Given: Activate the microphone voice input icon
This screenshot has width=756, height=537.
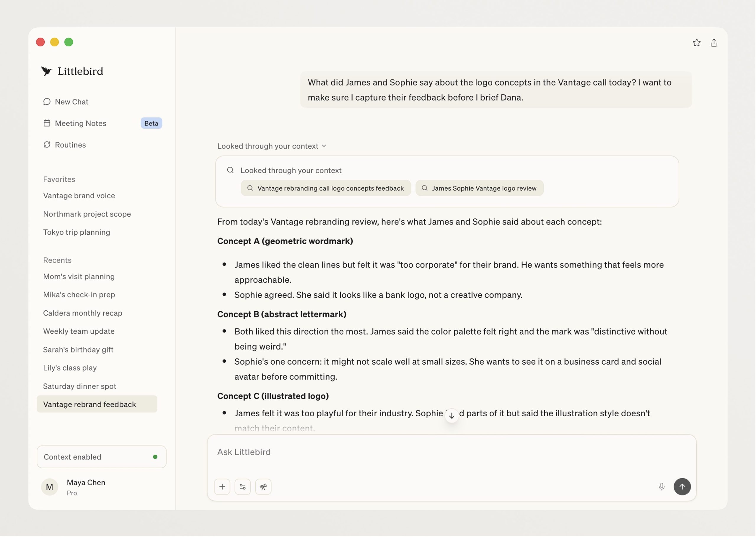Looking at the screenshot, I should 662,487.
